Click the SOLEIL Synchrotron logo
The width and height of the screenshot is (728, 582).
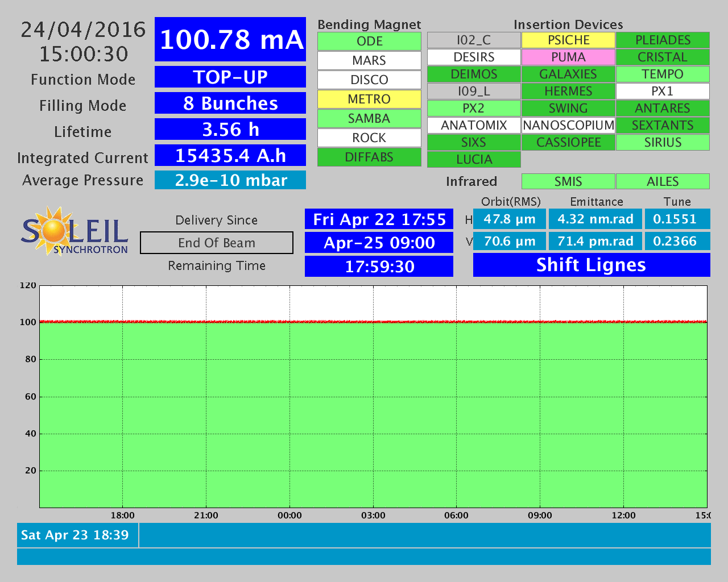tap(75, 231)
